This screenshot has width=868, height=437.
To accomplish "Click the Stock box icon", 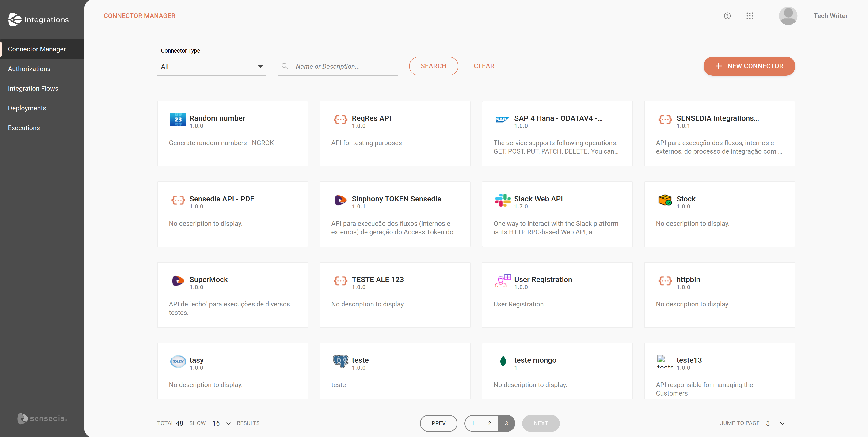I will point(665,200).
